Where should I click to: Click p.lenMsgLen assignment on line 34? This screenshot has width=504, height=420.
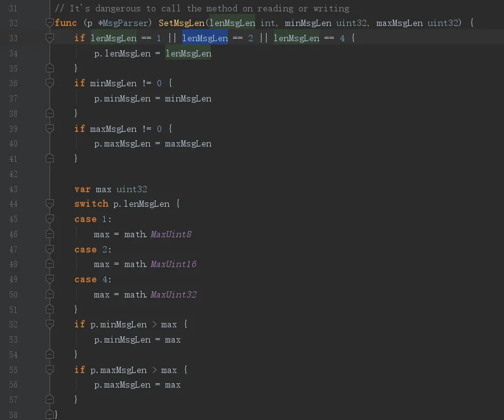[x=153, y=53]
